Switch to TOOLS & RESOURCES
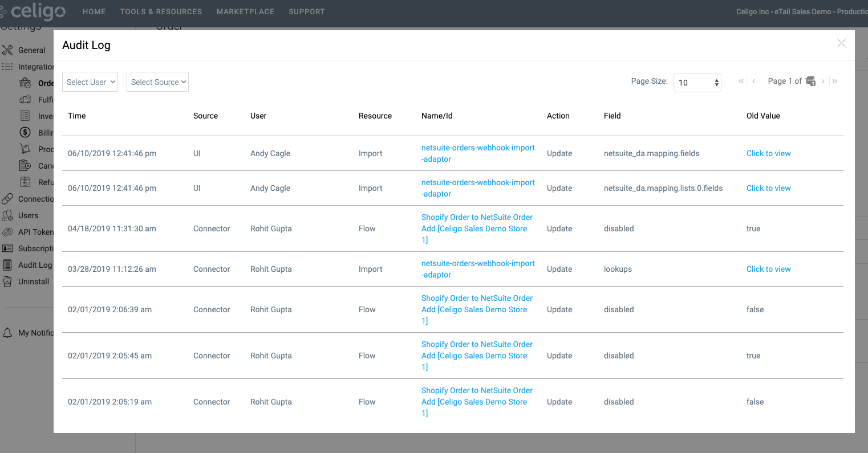The height and width of the screenshot is (453, 868). click(x=161, y=11)
